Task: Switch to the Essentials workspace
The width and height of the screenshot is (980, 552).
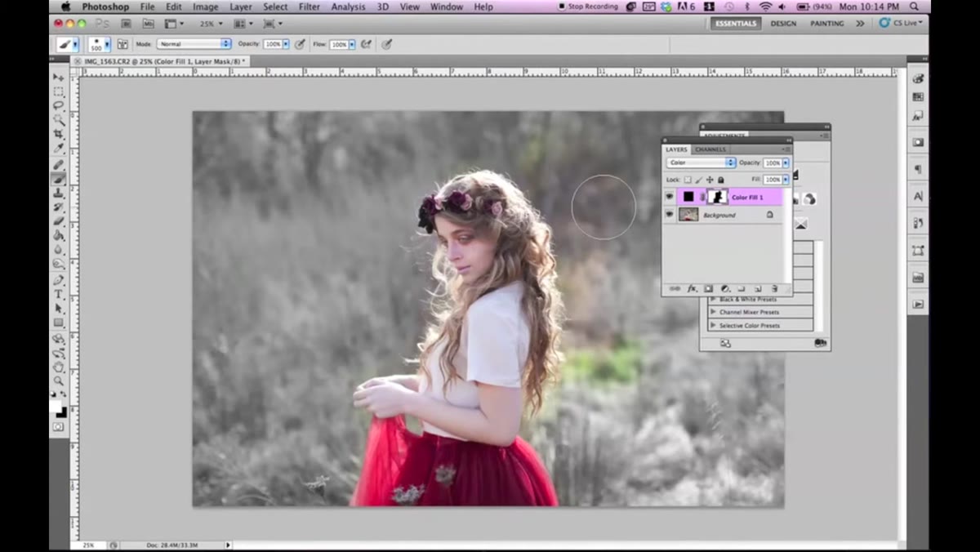Action: tap(736, 24)
